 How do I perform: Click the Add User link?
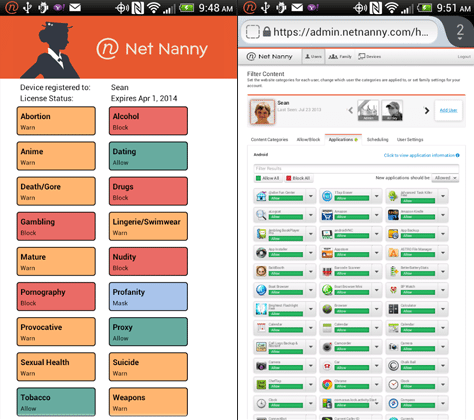(448, 110)
